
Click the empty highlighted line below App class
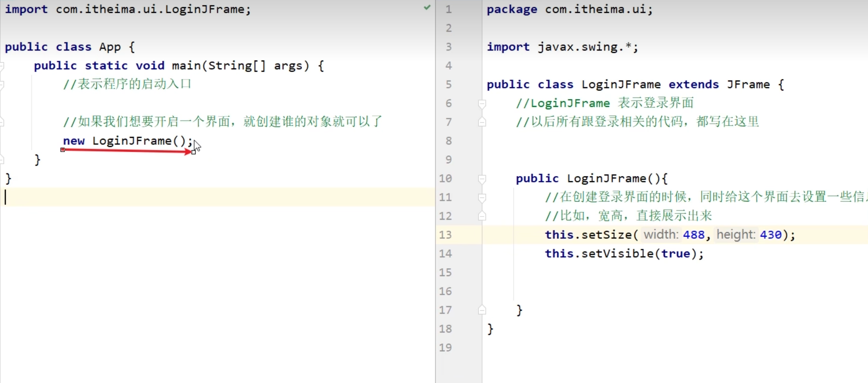[218, 197]
